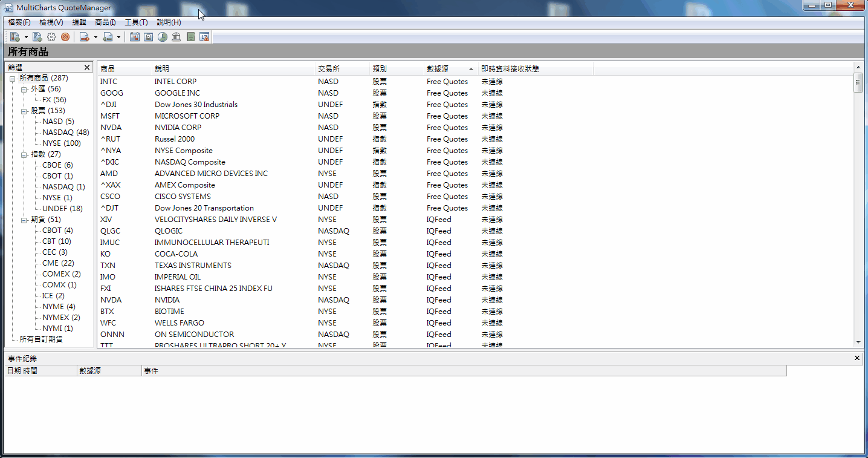Sort by the 數據源 column header in symbol list
Screen dimensions: 868x458
pos(451,69)
